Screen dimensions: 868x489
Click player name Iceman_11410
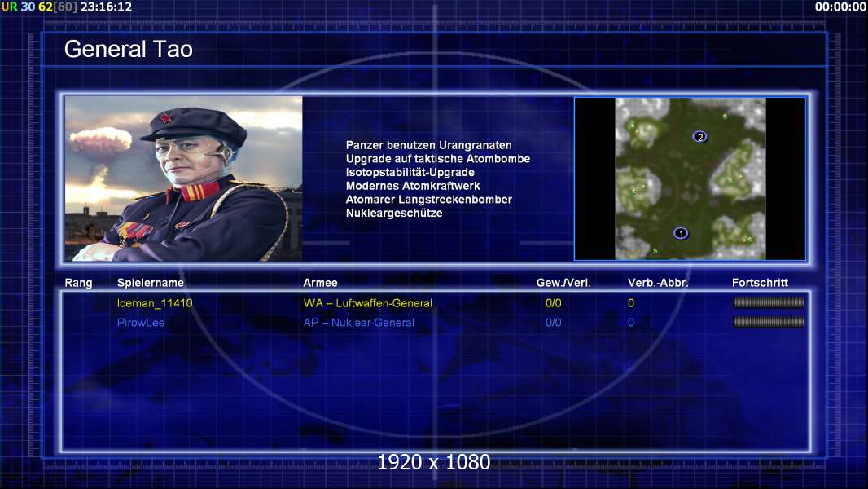click(x=155, y=303)
